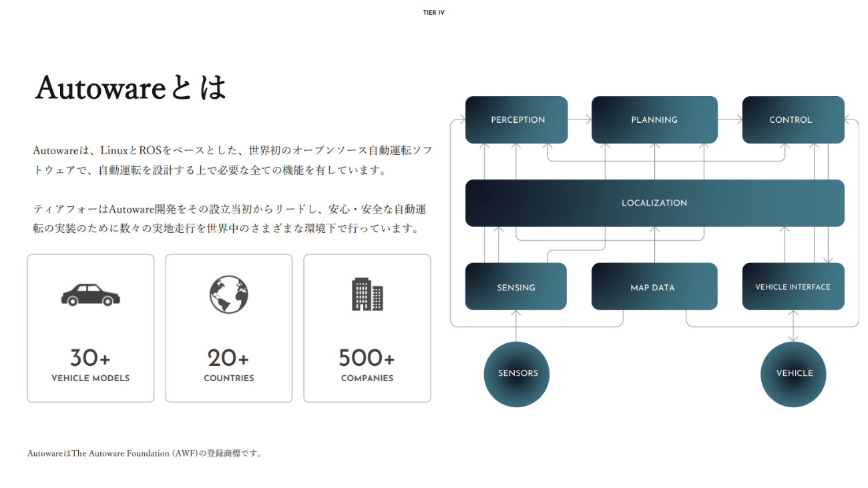
Task: Click the wide LOCALIZATION block
Action: 654,203
